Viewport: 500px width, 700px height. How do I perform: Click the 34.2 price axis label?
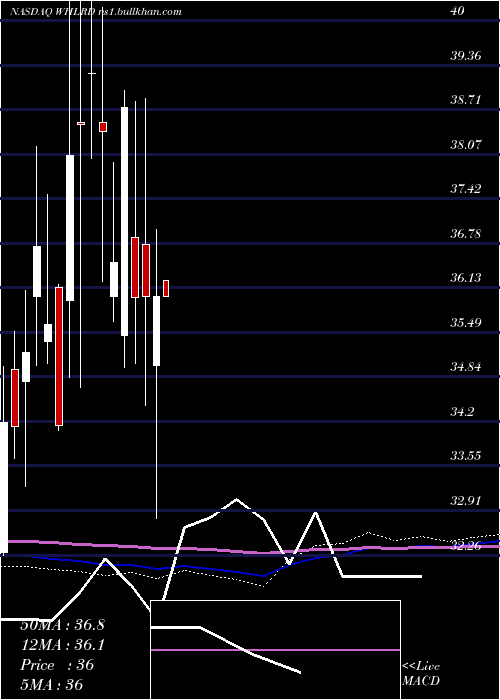462,411
